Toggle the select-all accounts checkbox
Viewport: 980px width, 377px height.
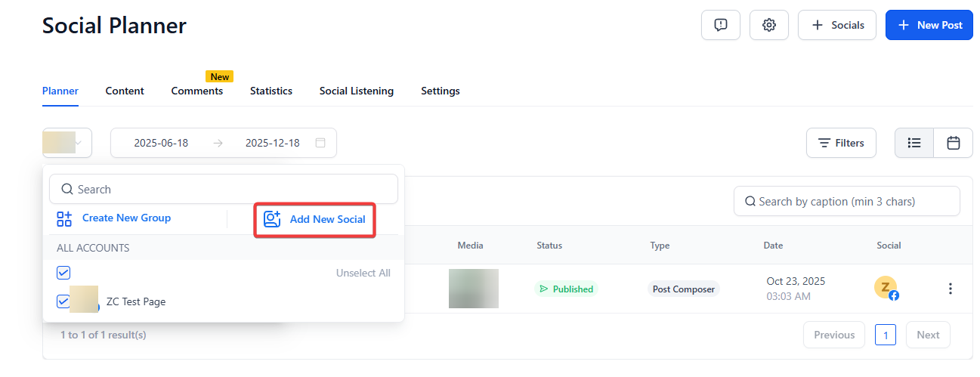63,273
